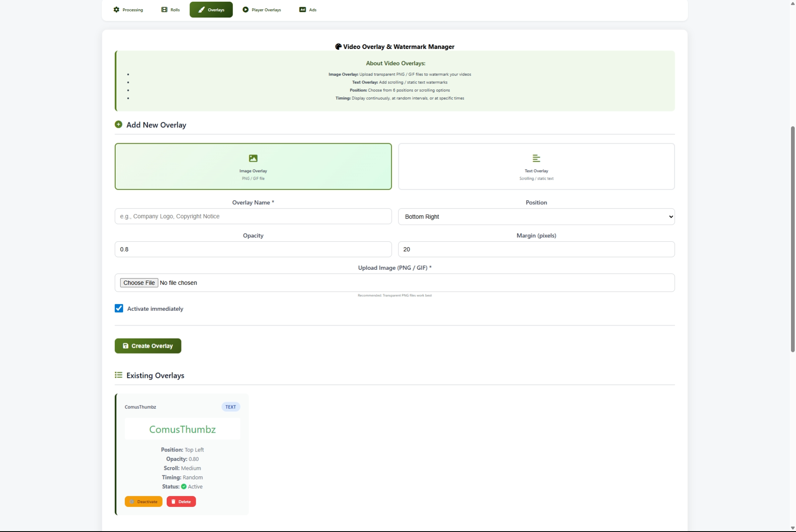Select the Image Overlay picture icon
The width and height of the screenshot is (796, 532).
tap(253, 158)
